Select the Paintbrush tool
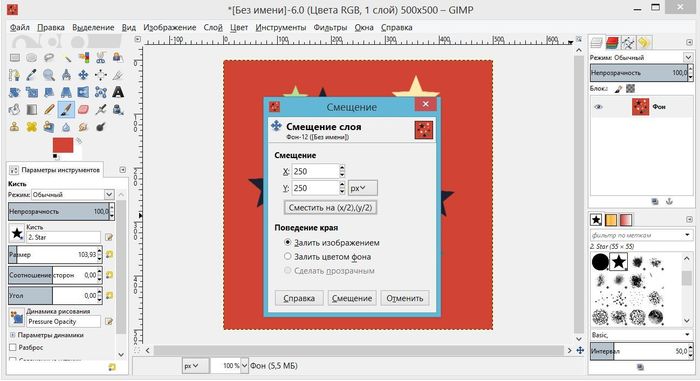 pos(66,109)
